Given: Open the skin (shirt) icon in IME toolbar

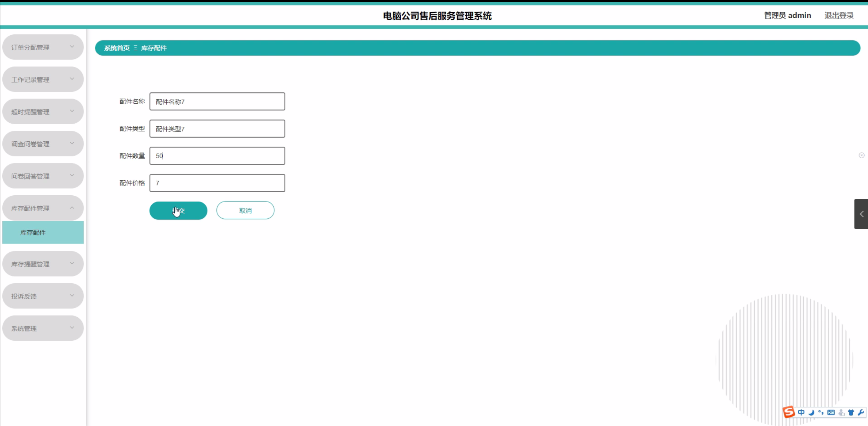Looking at the screenshot, I should 851,412.
